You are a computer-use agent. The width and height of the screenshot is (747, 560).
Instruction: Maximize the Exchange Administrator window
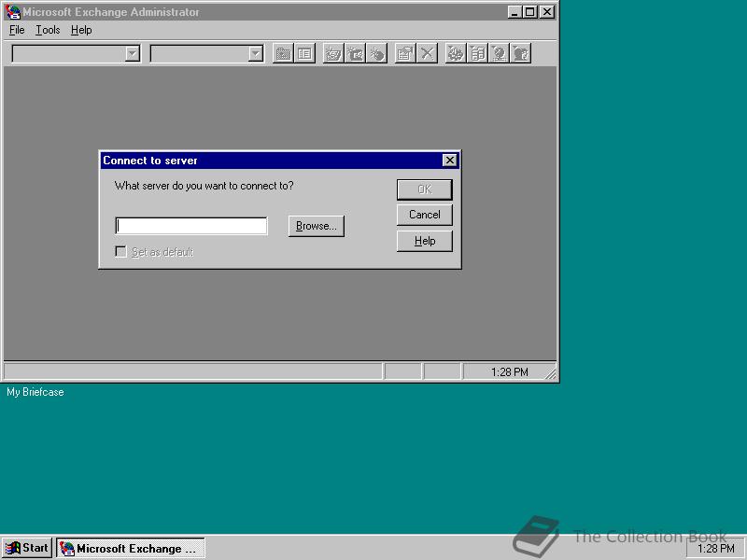tap(529, 12)
